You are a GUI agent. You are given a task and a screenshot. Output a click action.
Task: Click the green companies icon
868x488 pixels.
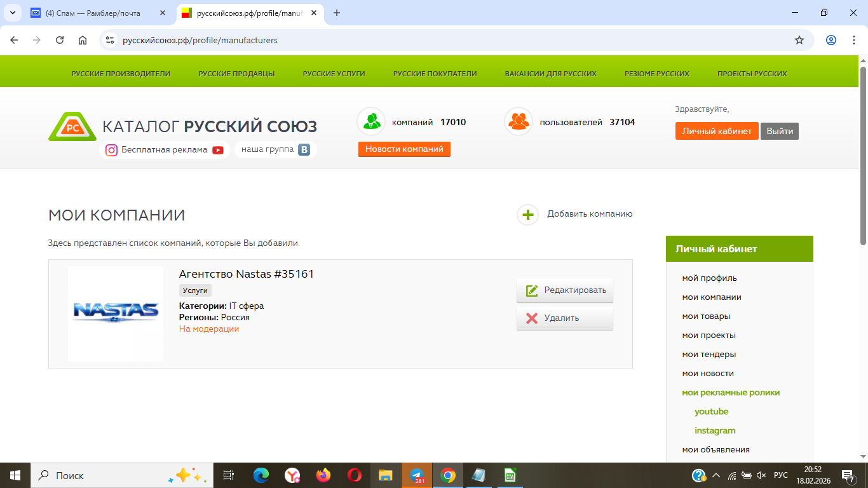click(371, 121)
